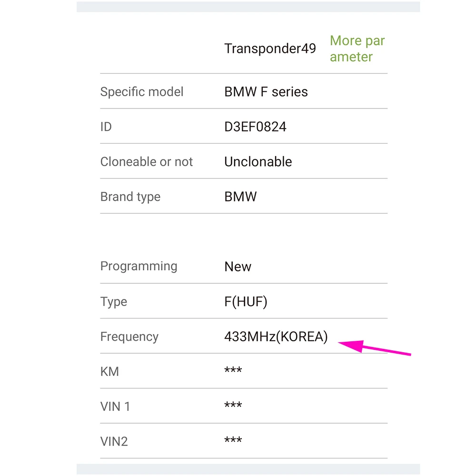Open the More parameter link
476x476 pixels.
click(x=357, y=49)
